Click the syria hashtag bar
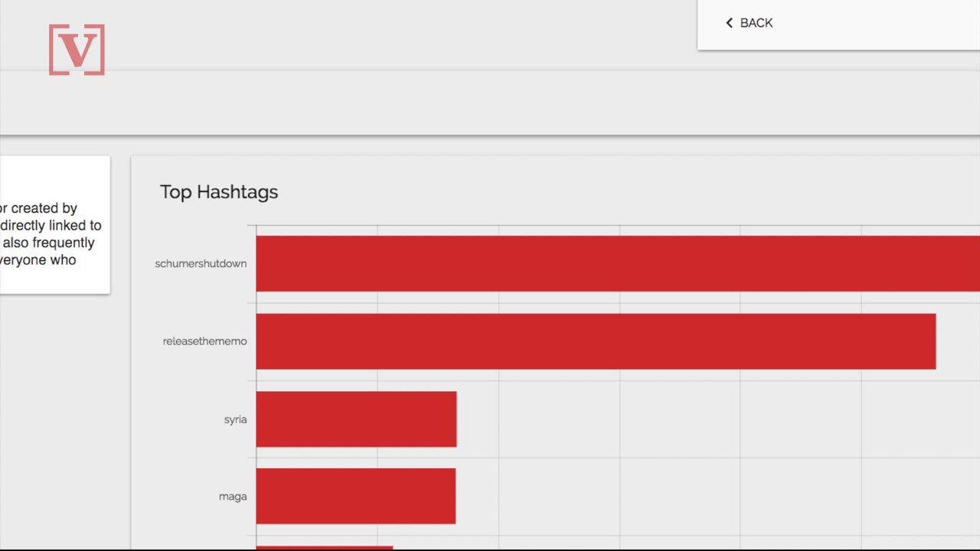 tap(356, 419)
